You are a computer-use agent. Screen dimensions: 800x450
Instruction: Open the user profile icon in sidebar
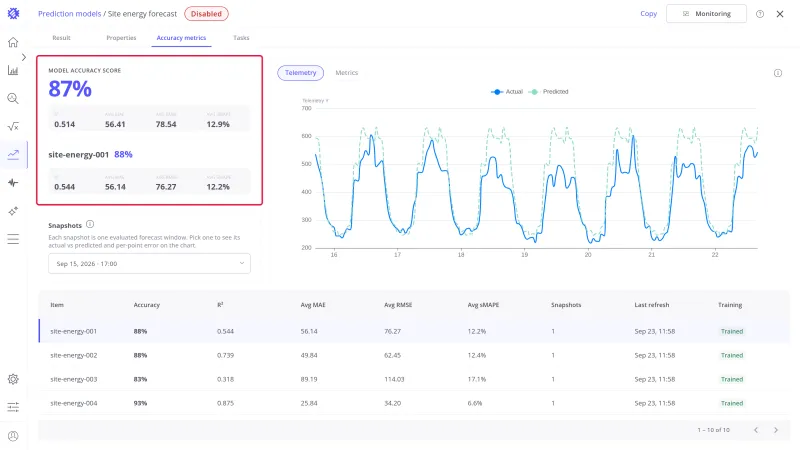coord(13,436)
